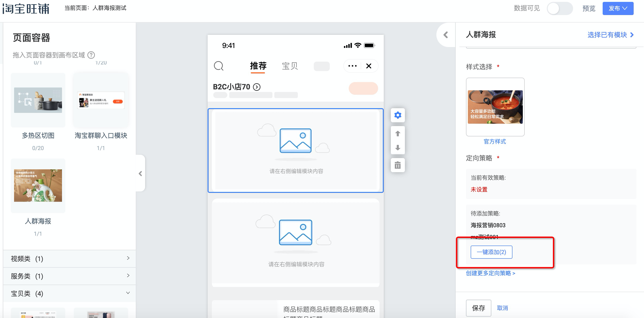Select the first placeholder module on canvas
Viewport: 644px width, 318px height.
pos(295,151)
